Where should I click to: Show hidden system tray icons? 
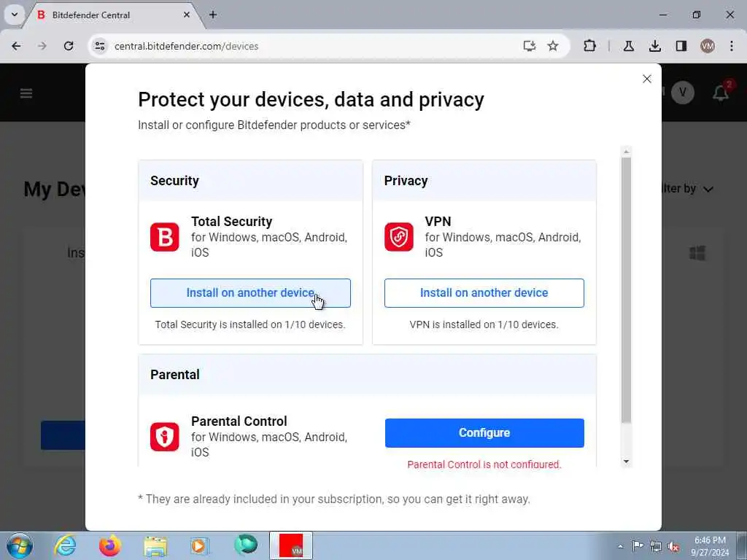[x=620, y=546]
